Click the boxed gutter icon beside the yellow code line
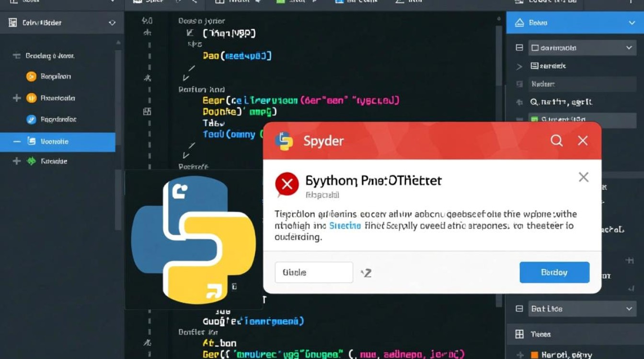The image size is (644, 359). (x=147, y=112)
